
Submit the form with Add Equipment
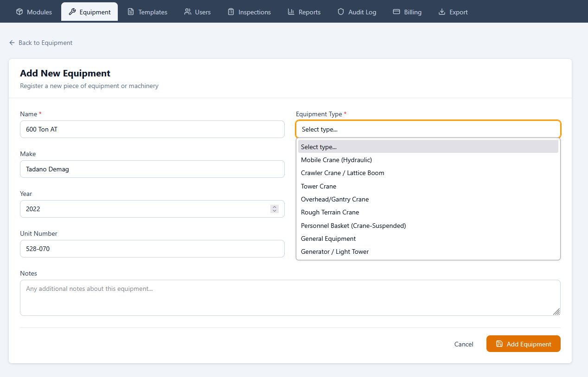(x=523, y=344)
